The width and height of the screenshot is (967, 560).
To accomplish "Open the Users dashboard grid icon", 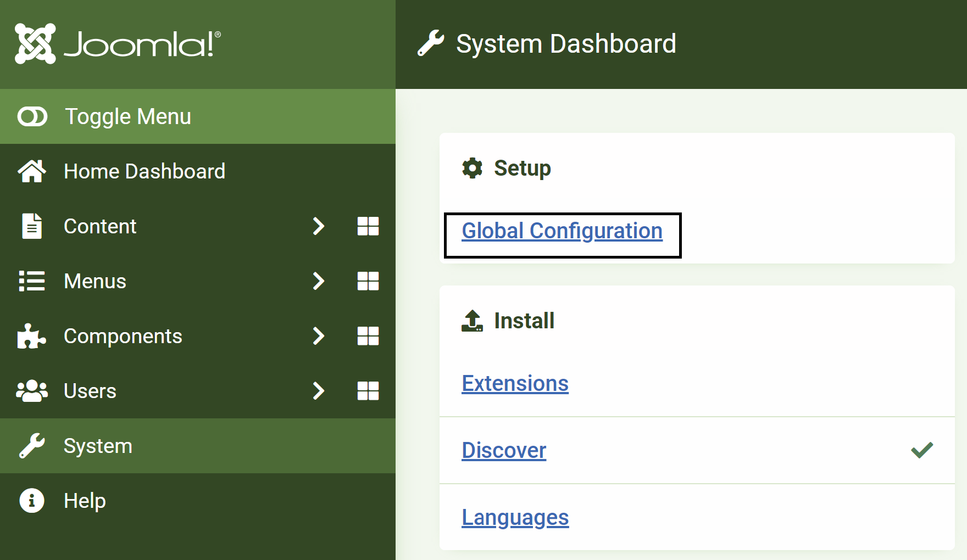I will pyautogui.click(x=368, y=391).
